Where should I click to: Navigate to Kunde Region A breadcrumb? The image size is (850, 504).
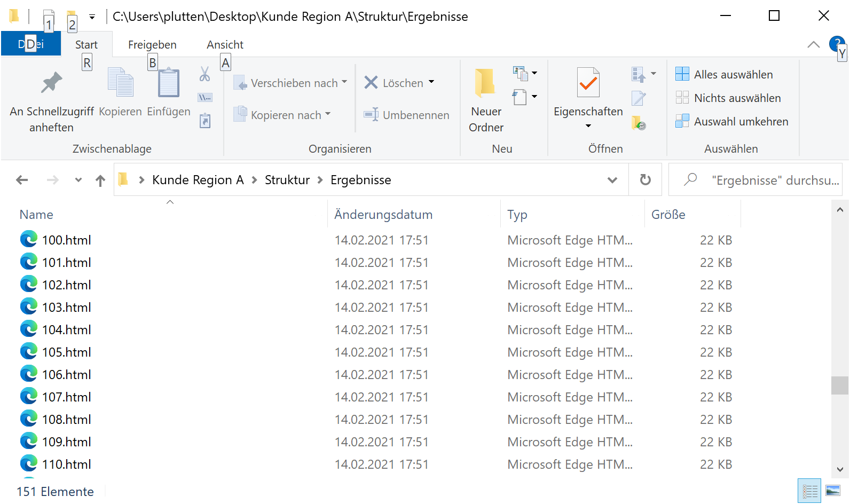pos(198,180)
